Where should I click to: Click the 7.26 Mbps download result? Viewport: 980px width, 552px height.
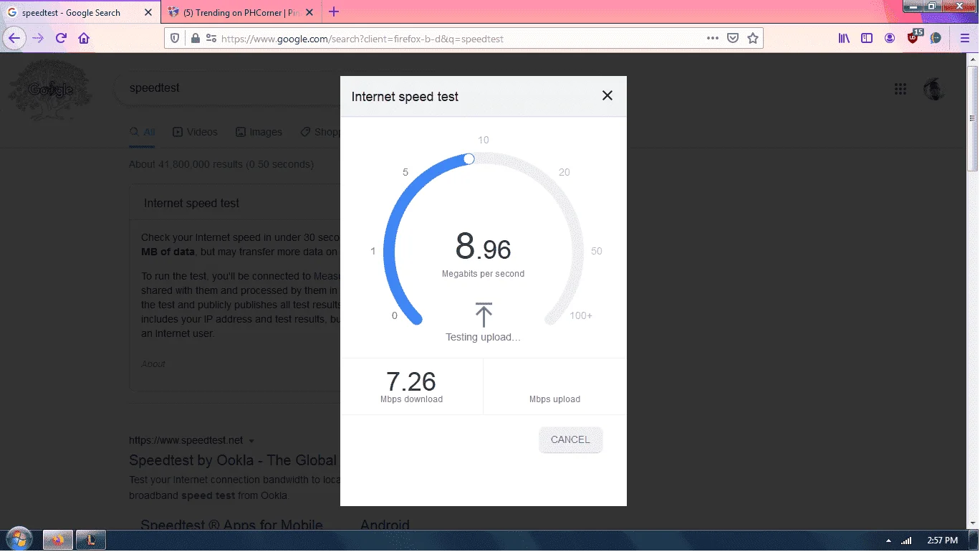click(x=411, y=386)
